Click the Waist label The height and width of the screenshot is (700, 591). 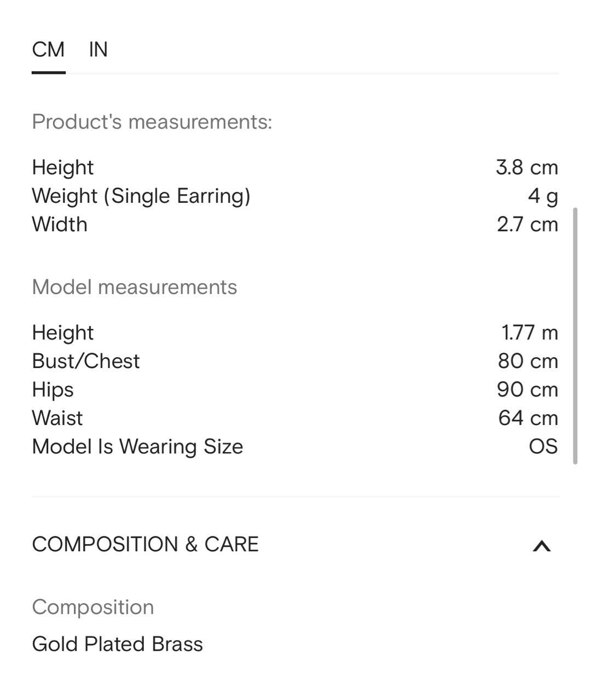57,418
